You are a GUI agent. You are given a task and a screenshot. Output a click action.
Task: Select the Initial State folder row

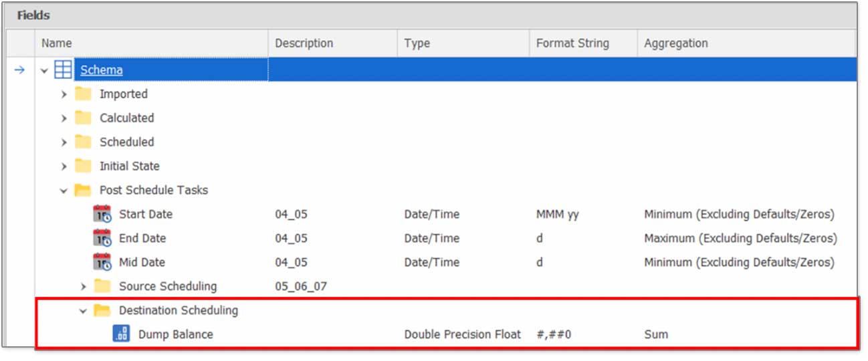[x=446, y=166]
